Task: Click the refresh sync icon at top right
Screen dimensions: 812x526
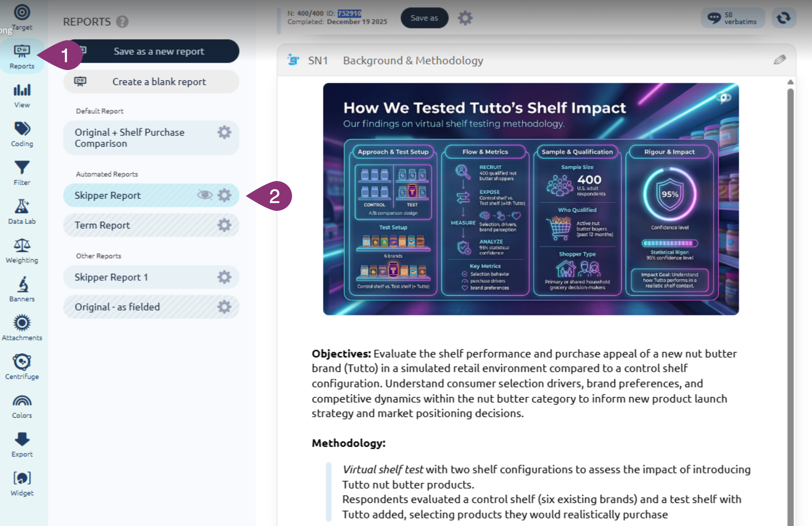Action: tap(784, 18)
